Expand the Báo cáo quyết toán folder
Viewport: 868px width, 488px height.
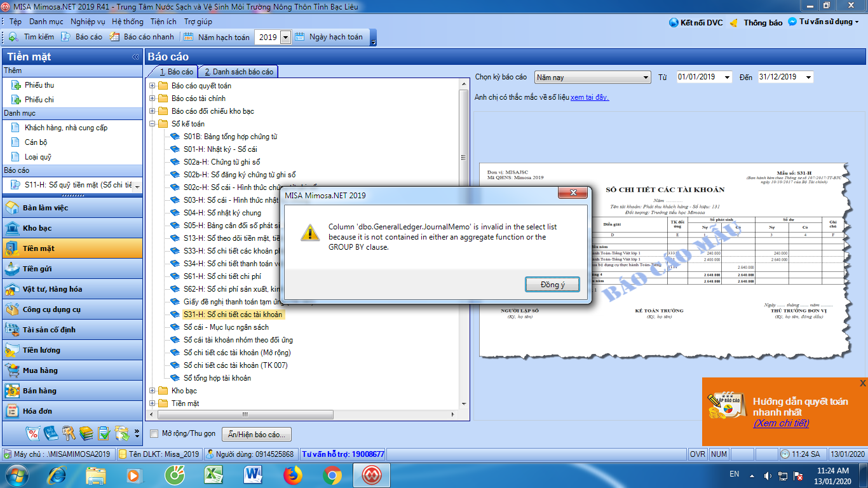152,86
